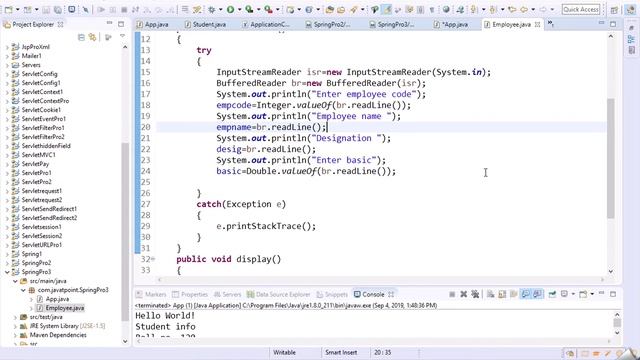Click the Quick Access search field
This screenshot has width=640, height=360.
[x=581, y=9]
